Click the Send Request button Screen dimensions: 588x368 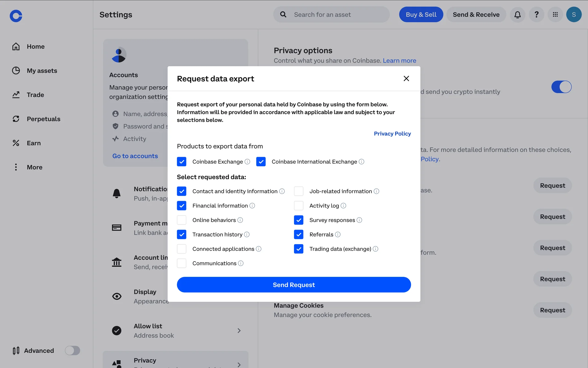[294, 285]
